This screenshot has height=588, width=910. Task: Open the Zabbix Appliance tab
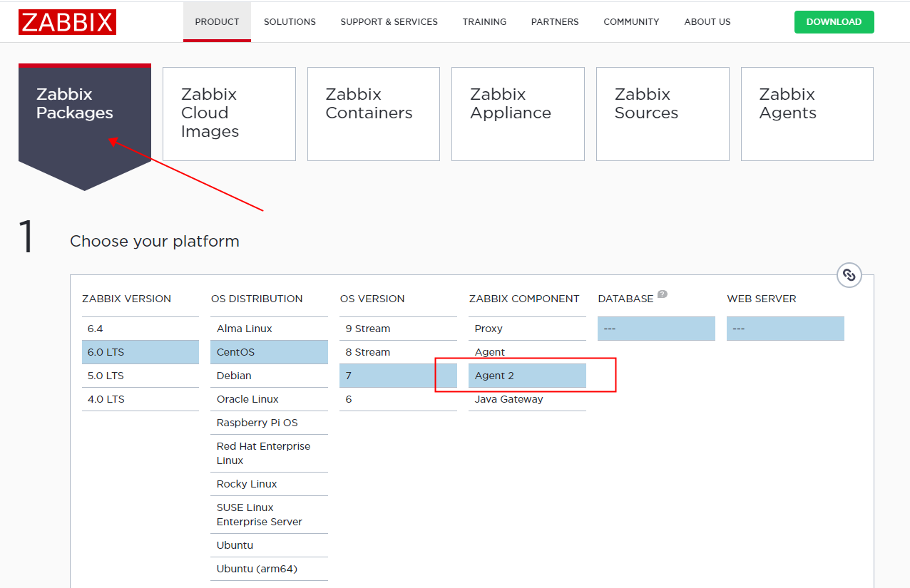518,114
